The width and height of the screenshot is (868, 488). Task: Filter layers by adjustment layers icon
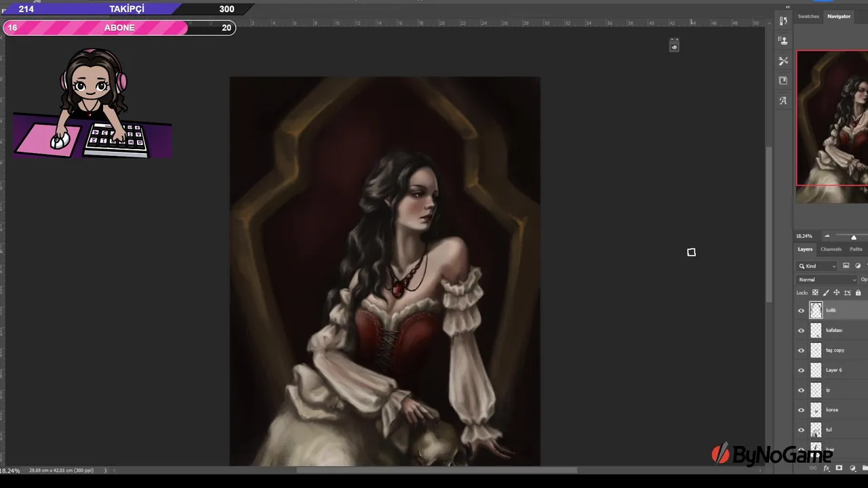click(x=858, y=266)
